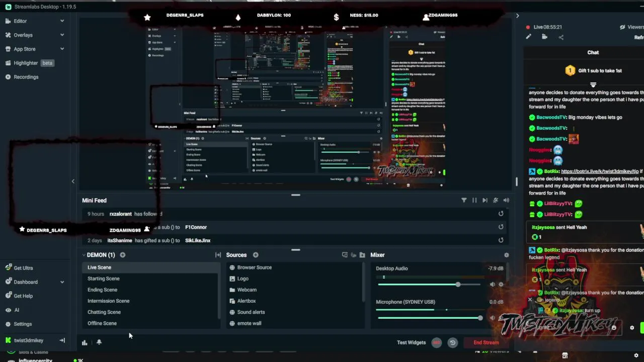Screen dimensions: 644x362
Task: Open Desktop Audio source settings gear
Action: pos(501,285)
